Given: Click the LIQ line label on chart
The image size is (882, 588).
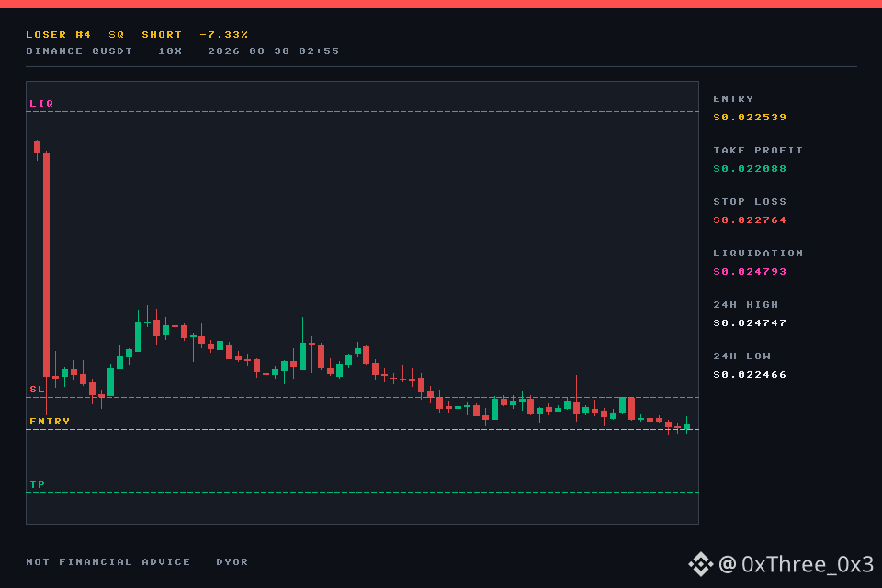Looking at the screenshot, I should click(x=41, y=103).
